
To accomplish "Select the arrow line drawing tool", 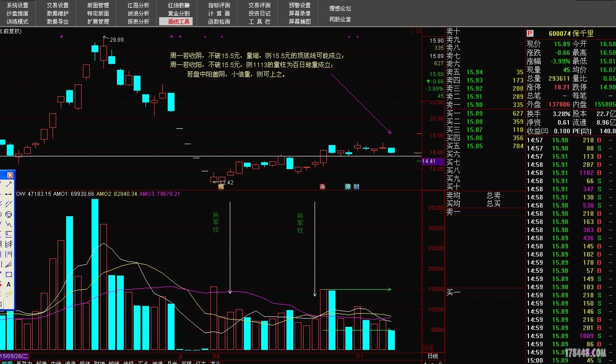I will [9, 184].
